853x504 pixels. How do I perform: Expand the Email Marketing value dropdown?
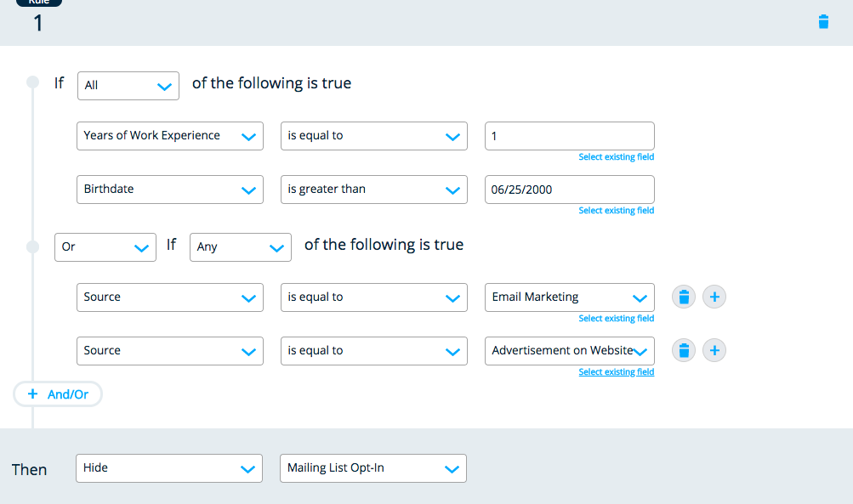click(569, 297)
